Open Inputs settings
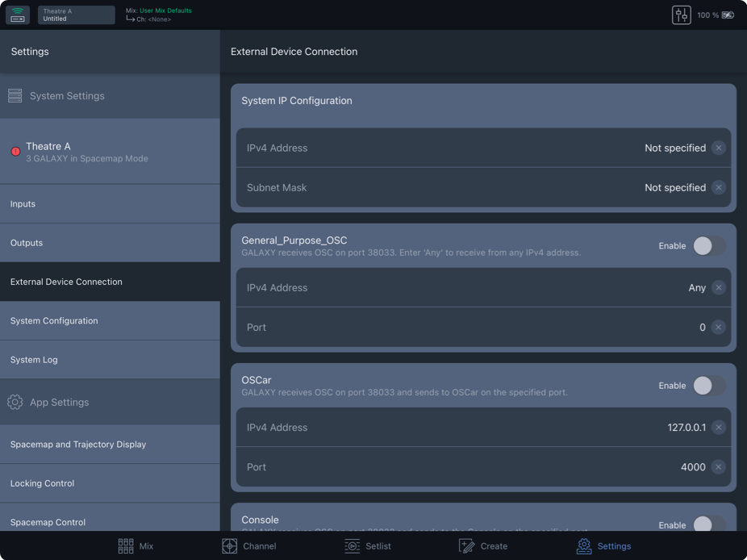Screen dimensions: 747x560 point(110,203)
